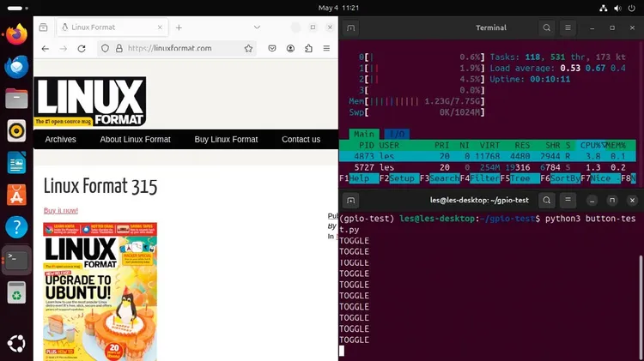Viewport: 644px width, 361px height.
Task: Click the Linux Format site logo
Action: pyautogui.click(x=90, y=101)
